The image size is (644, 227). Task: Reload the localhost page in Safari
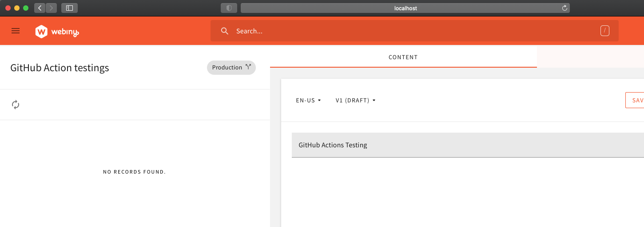tap(564, 8)
